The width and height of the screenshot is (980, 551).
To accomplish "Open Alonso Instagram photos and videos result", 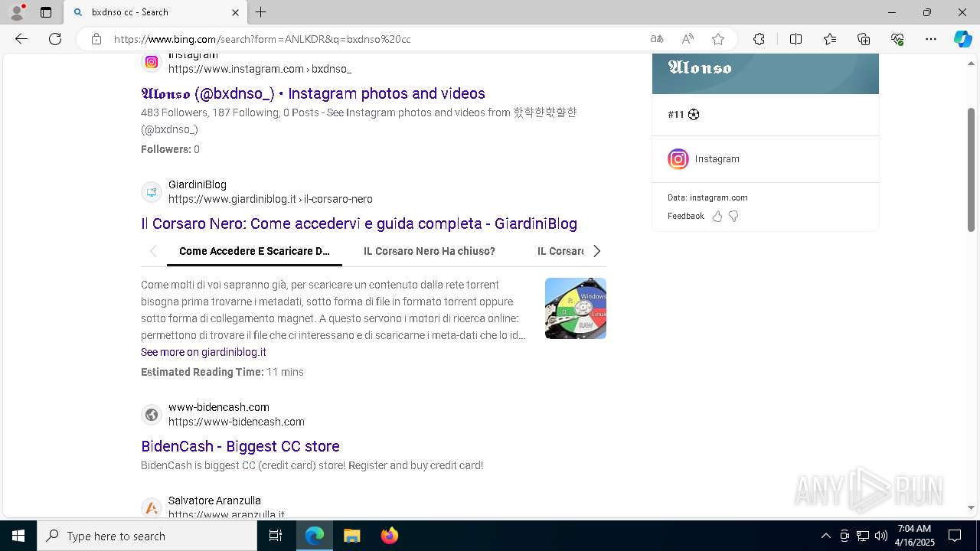I will tap(313, 93).
